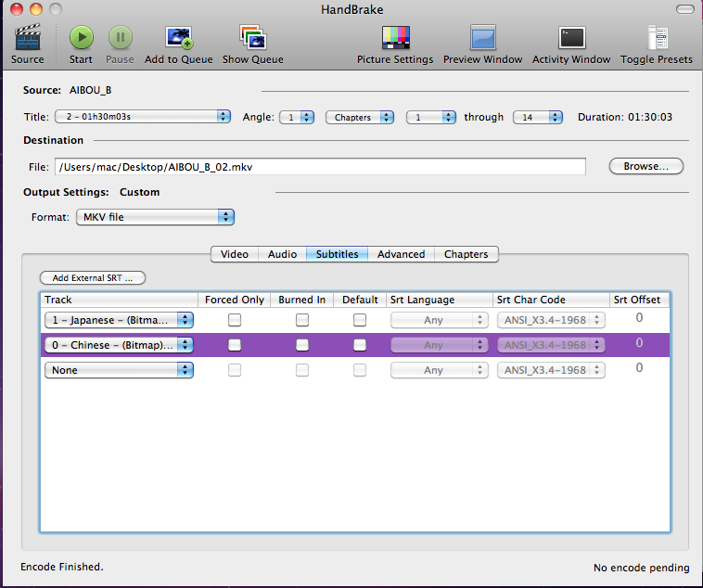The width and height of the screenshot is (703, 588).
Task: Open the Chapters tab
Action: (467, 254)
